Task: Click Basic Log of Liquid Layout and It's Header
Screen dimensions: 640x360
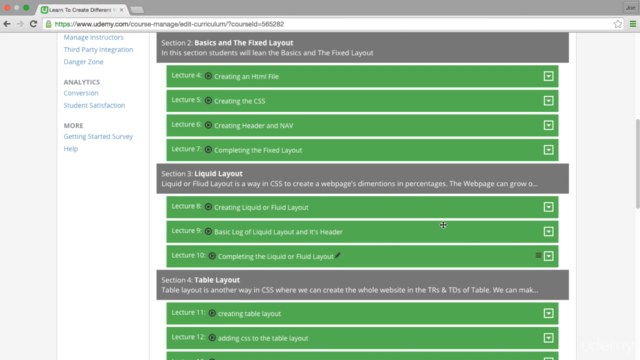Action: 278,232
